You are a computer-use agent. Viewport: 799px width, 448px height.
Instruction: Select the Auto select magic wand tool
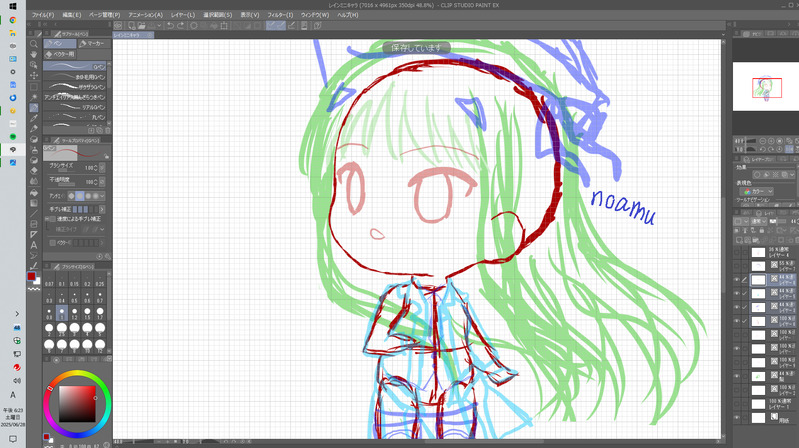[x=34, y=97]
